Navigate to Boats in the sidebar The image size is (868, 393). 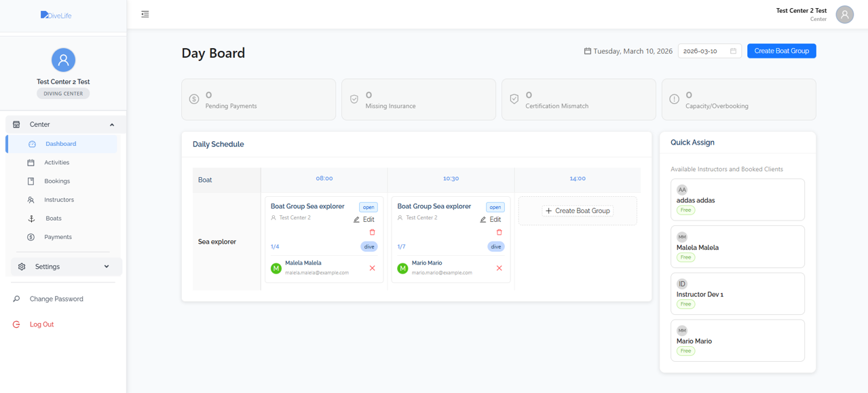53,219
